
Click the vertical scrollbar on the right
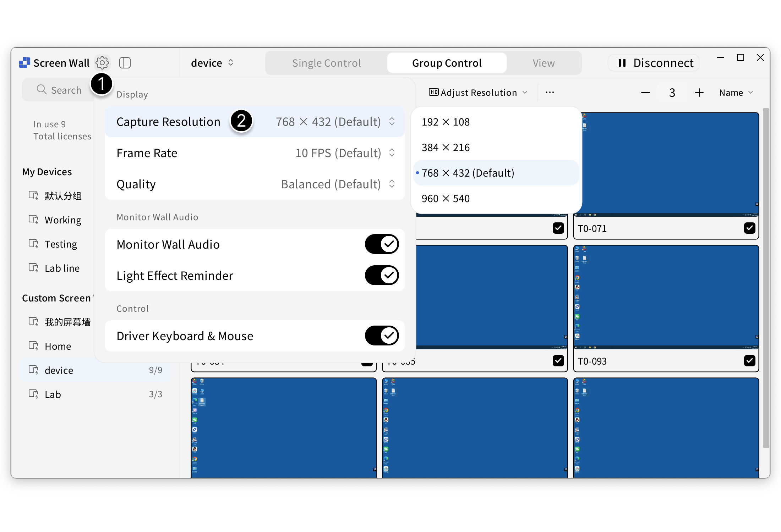[x=766, y=277]
